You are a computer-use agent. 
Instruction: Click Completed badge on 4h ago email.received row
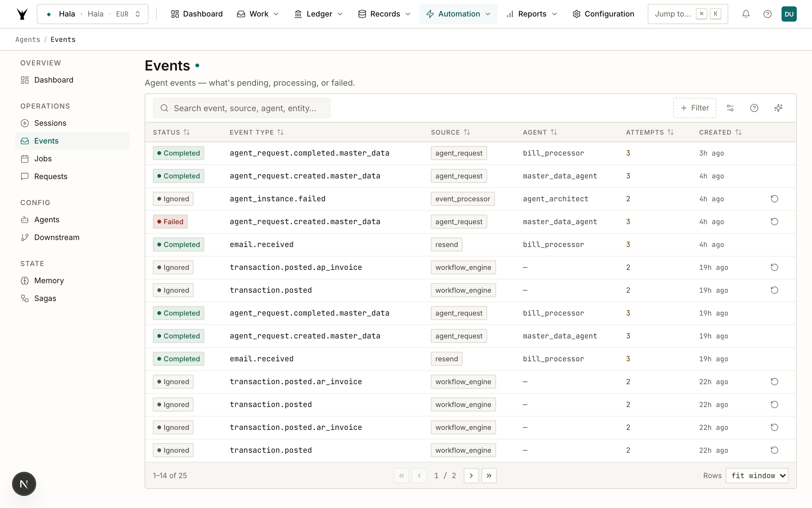tap(179, 244)
